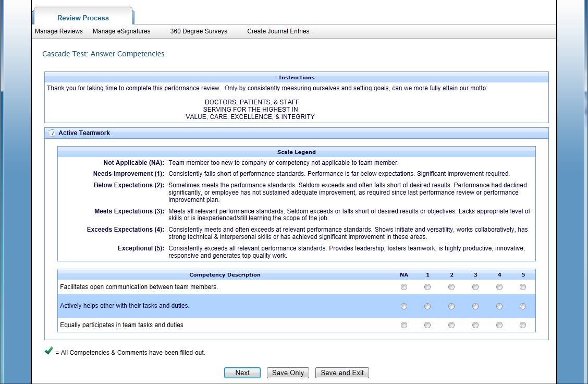
Task: Select NA for Facilitates open communication
Action: 404,287
